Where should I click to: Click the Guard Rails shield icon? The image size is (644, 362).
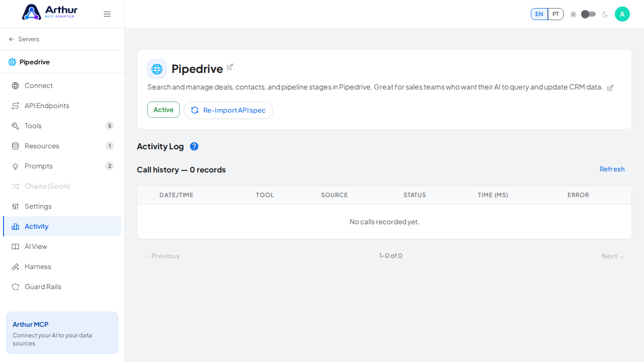pos(16,287)
